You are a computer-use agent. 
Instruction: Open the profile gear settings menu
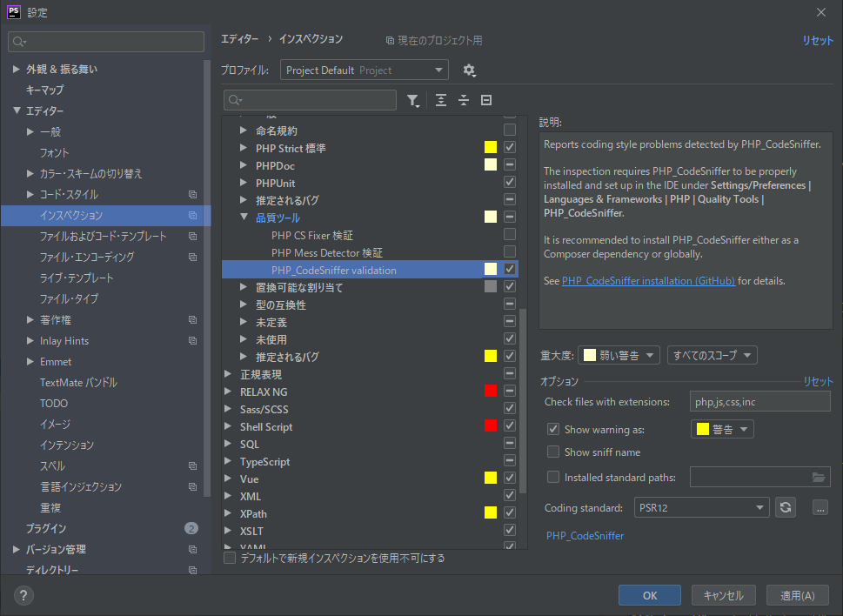pos(469,70)
